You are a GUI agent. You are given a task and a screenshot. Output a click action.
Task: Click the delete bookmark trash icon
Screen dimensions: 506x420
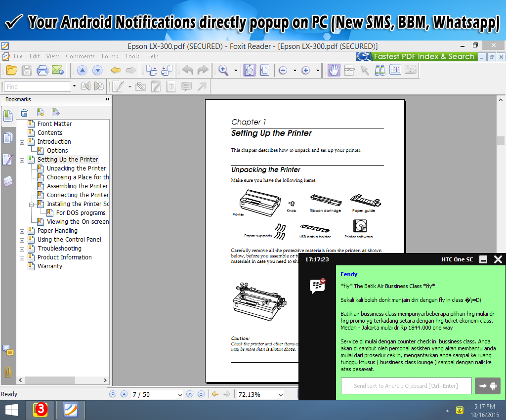(x=24, y=112)
